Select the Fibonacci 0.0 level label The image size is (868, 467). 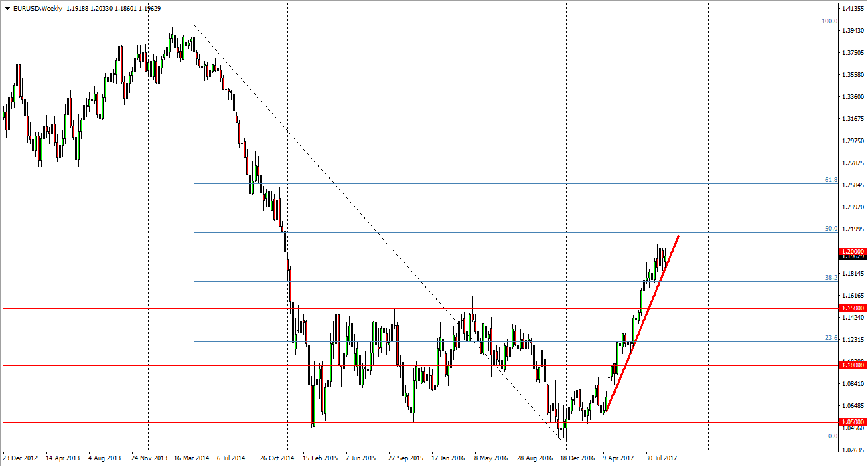tap(832, 436)
